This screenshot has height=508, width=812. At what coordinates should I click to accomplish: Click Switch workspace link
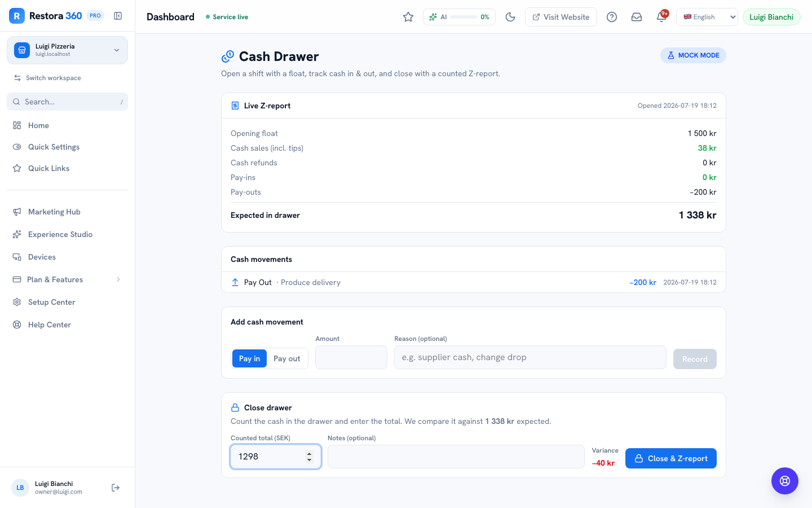click(x=47, y=78)
